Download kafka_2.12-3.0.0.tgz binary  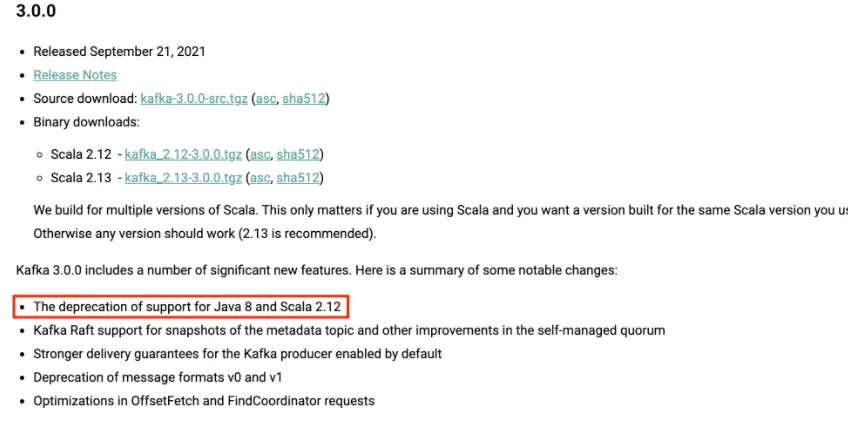coord(183,154)
